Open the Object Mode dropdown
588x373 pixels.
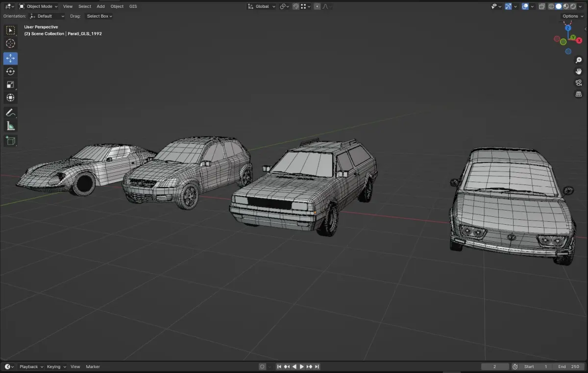point(38,6)
